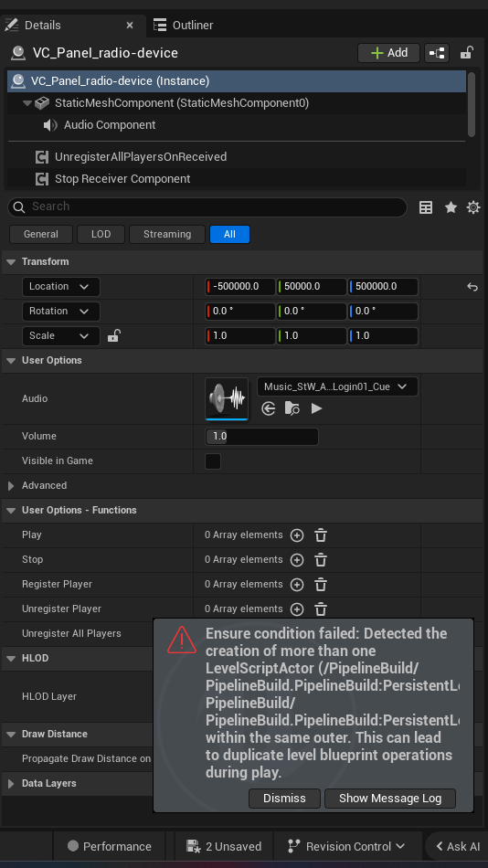The image size is (488, 868).
Task: Toggle the Visible in Game checkbox
Action: pos(213,461)
